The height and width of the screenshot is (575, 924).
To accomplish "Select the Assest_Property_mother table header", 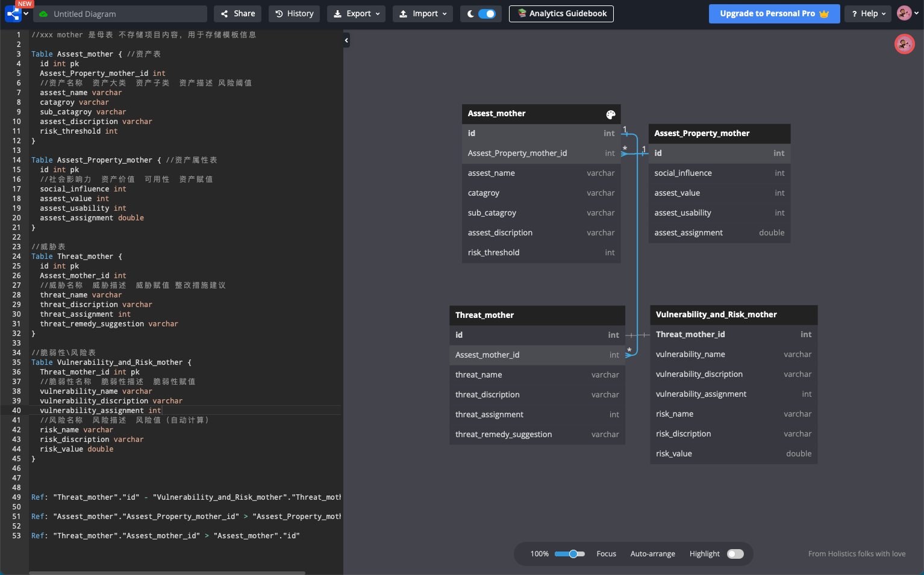I will 719,134.
